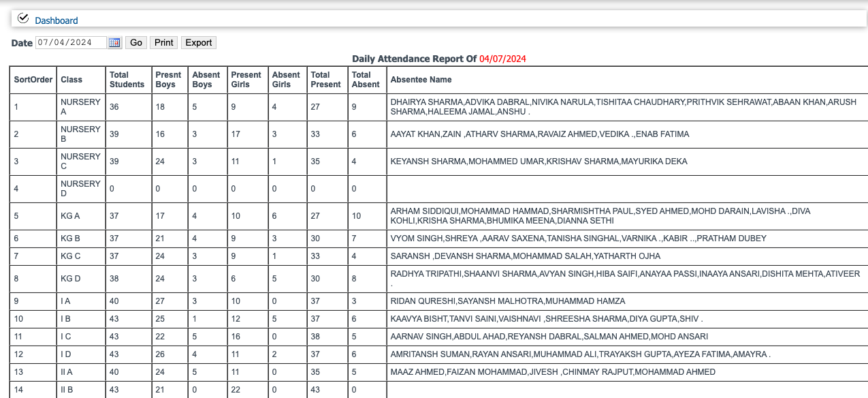Click sort order 13 cell

click(x=33, y=372)
